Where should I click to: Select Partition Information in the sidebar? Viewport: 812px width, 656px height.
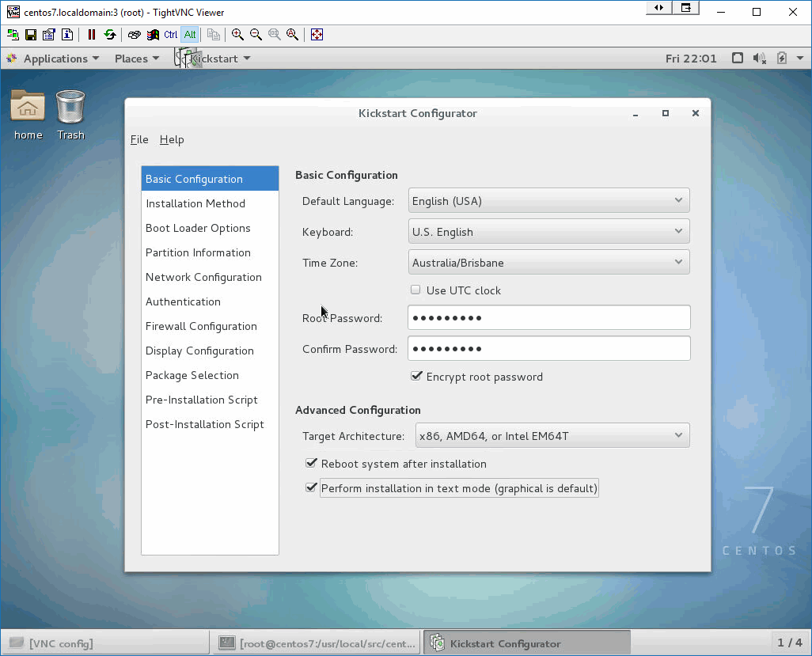210,252
